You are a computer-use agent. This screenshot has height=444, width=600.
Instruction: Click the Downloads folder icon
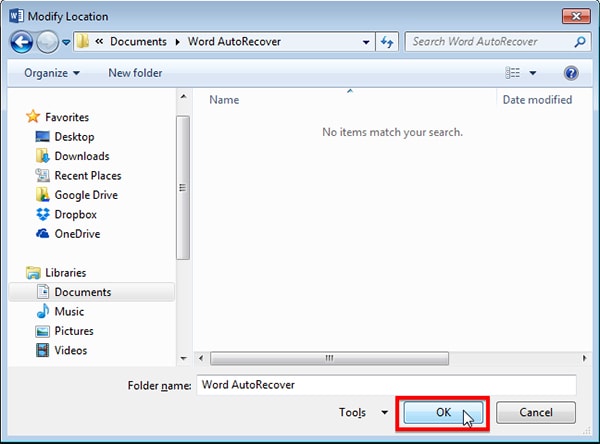(42, 156)
